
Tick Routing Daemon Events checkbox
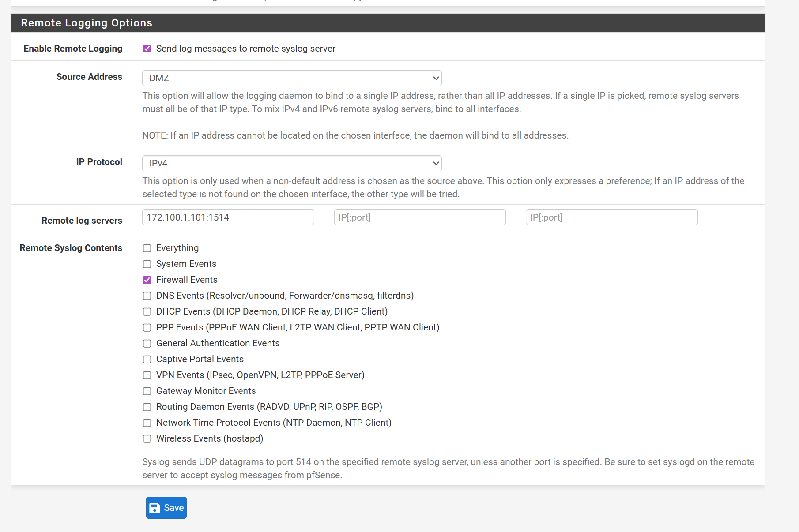[x=147, y=407]
